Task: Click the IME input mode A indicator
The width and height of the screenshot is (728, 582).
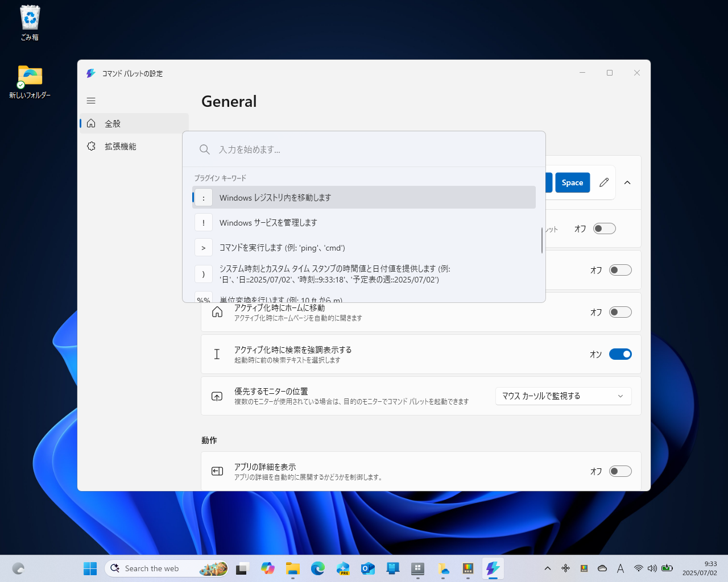Action: click(621, 568)
